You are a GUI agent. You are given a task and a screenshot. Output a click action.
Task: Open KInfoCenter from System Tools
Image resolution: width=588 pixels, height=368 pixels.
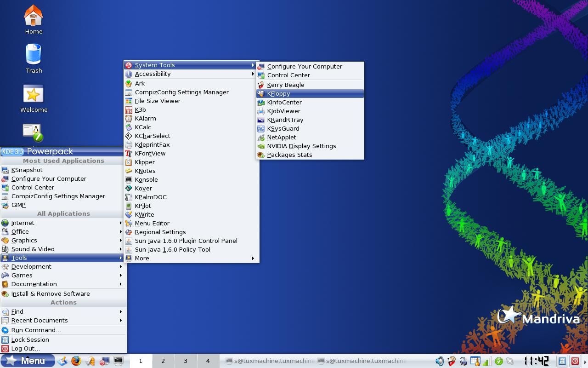[310, 103]
